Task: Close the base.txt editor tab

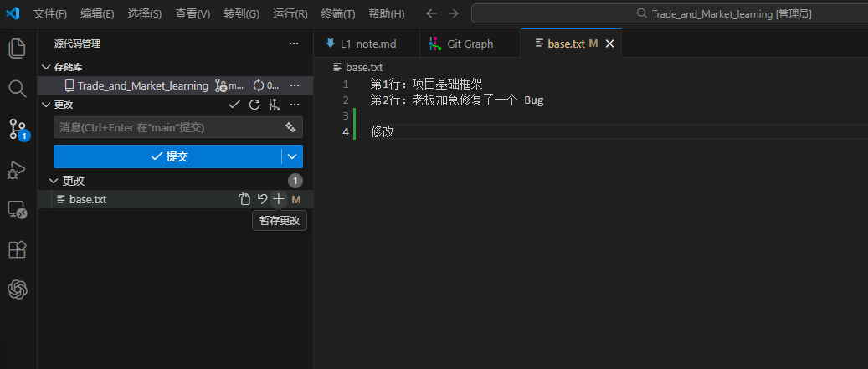Action: (609, 44)
